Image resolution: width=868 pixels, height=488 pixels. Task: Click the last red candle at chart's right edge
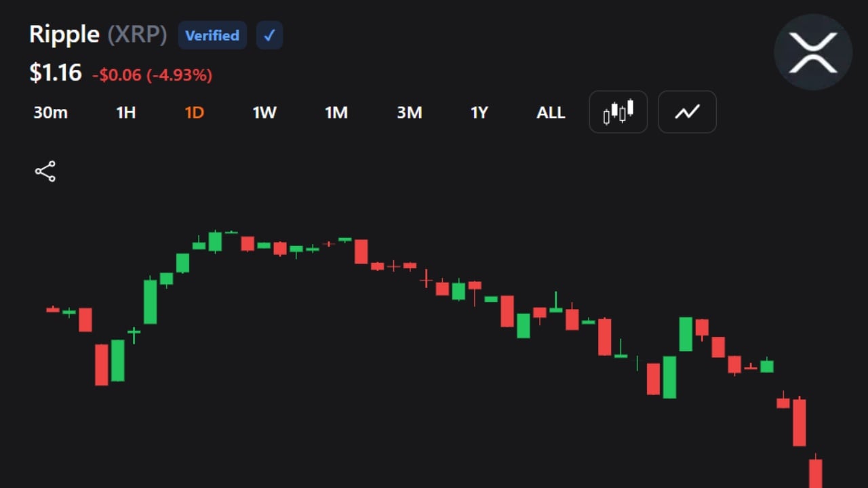click(x=816, y=472)
